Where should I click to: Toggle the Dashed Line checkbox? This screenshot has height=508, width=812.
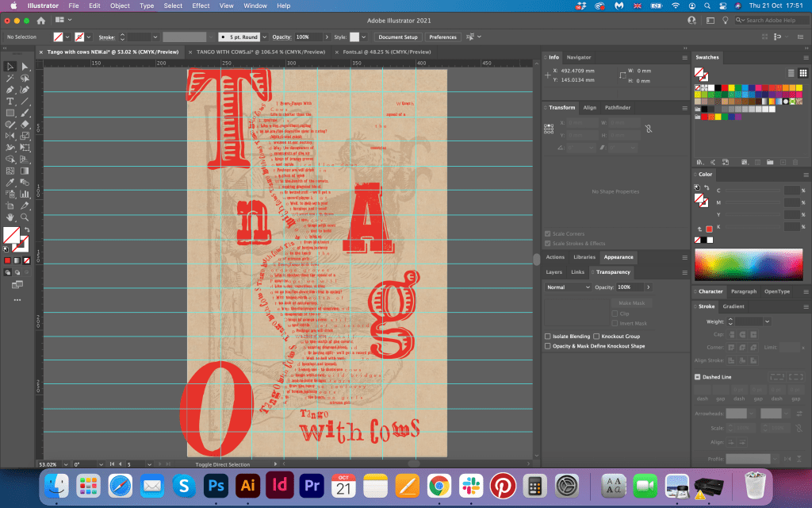pos(698,377)
